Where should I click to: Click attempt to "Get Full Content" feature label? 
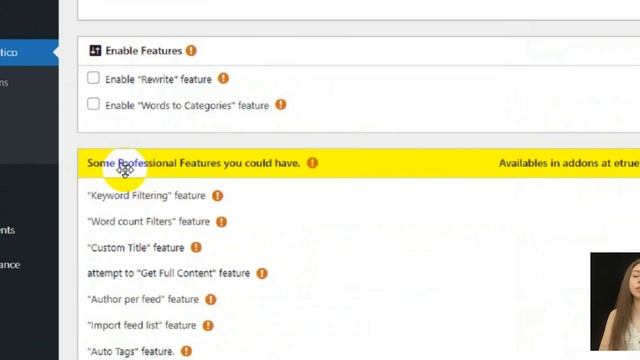(x=169, y=273)
